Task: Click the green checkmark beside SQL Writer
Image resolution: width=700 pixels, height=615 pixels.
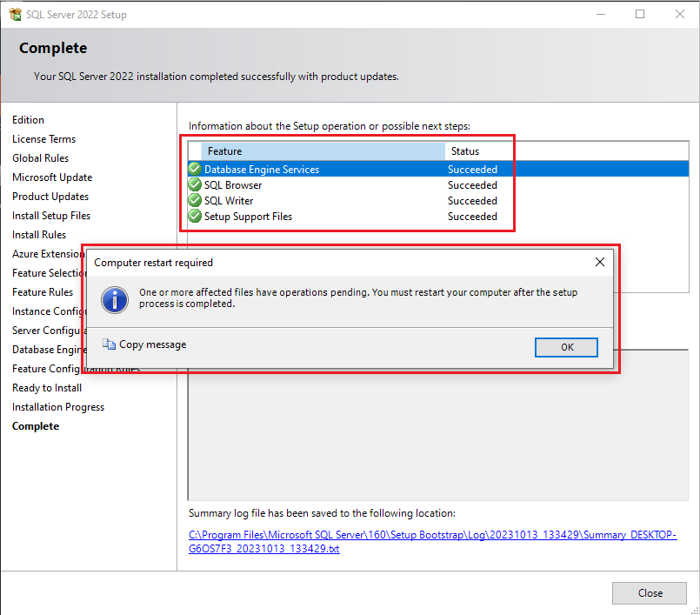Action: tap(195, 201)
